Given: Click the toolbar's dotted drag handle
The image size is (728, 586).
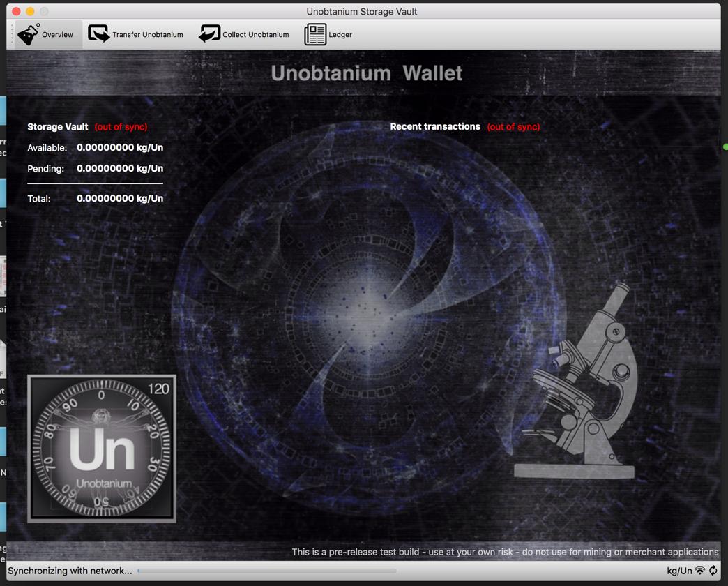Looking at the screenshot, I should 12,34.
